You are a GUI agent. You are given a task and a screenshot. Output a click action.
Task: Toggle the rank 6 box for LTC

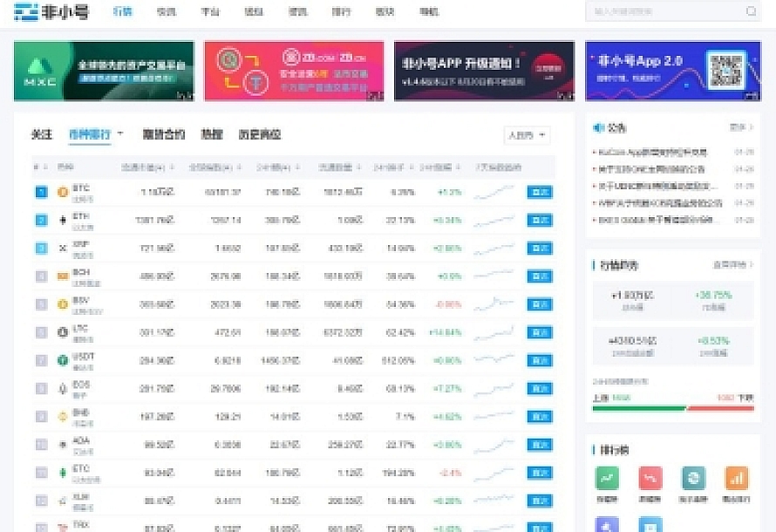coord(41,332)
